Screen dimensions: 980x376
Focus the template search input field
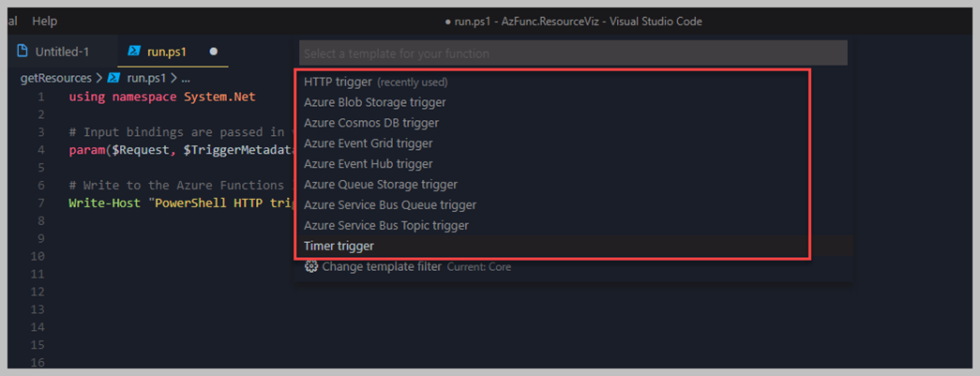click(573, 53)
